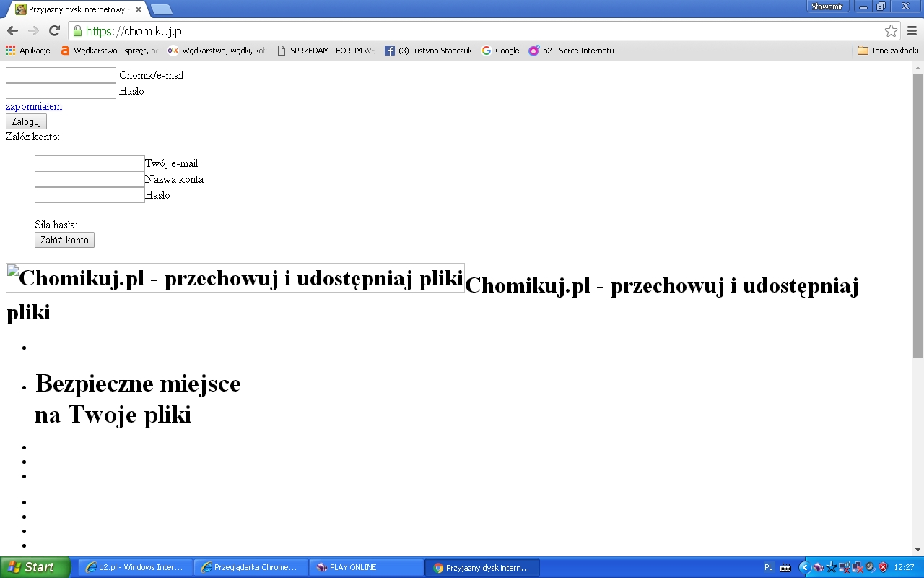Open the Facebook Justyna Stanczuk bookmark

[429, 51]
